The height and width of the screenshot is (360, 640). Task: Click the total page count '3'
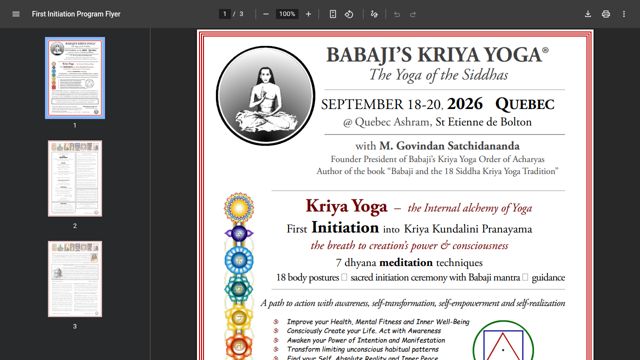tap(241, 14)
